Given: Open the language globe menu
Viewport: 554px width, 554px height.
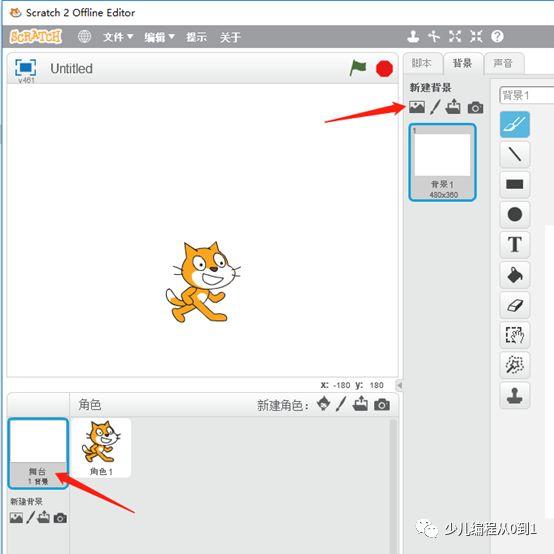Looking at the screenshot, I should (x=84, y=36).
